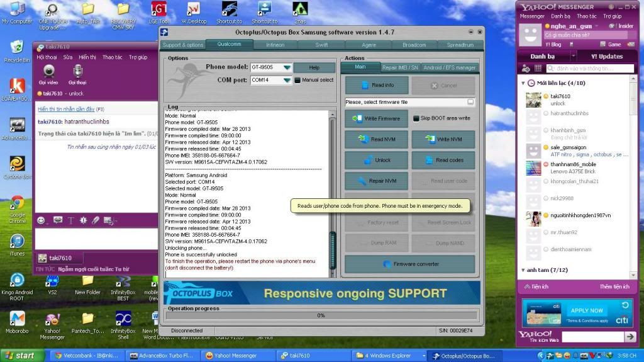Open Danh bạ tab dropdown arrow

573,56
